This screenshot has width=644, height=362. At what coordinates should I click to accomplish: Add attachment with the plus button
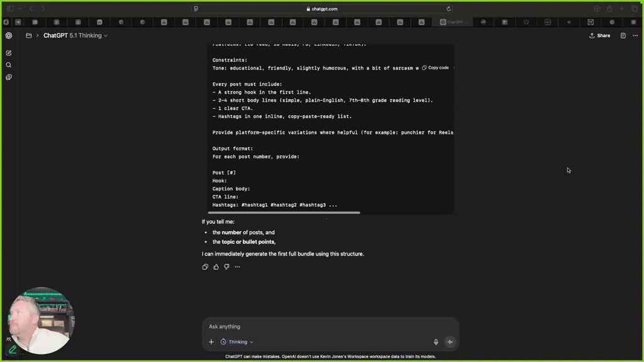(211, 342)
